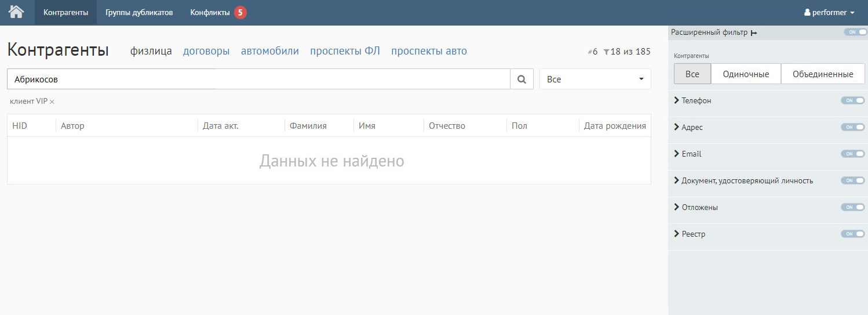Select the физлица tab
868x315 pixels.
151,51
